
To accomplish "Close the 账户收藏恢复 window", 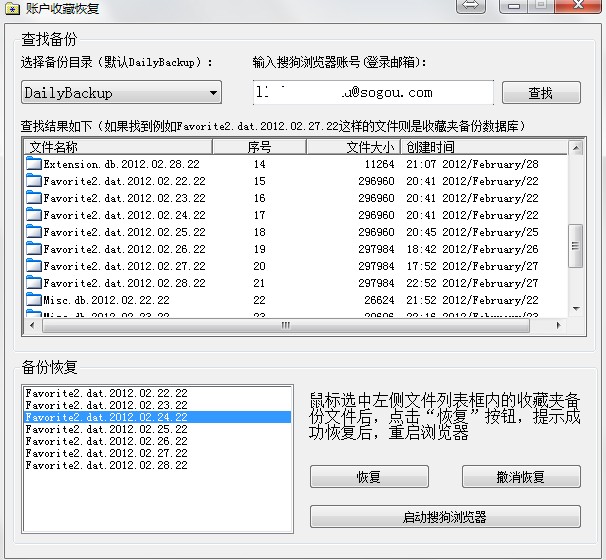I will 578,5.
